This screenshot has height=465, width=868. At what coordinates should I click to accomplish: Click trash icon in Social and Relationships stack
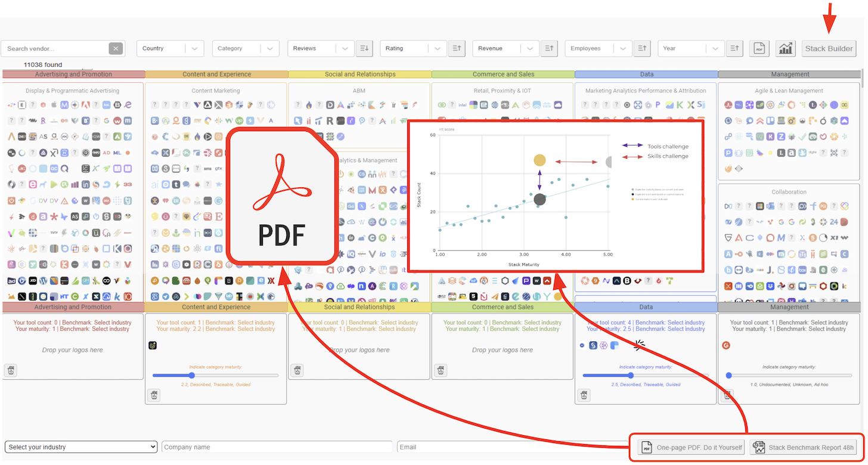point(297,370)
